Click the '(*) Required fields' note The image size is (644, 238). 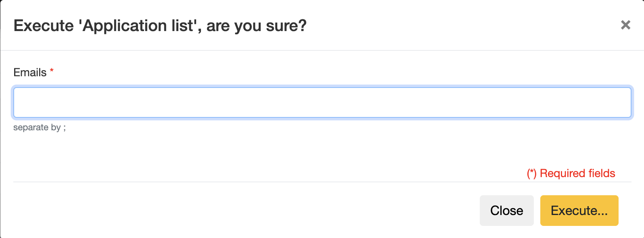571,173
